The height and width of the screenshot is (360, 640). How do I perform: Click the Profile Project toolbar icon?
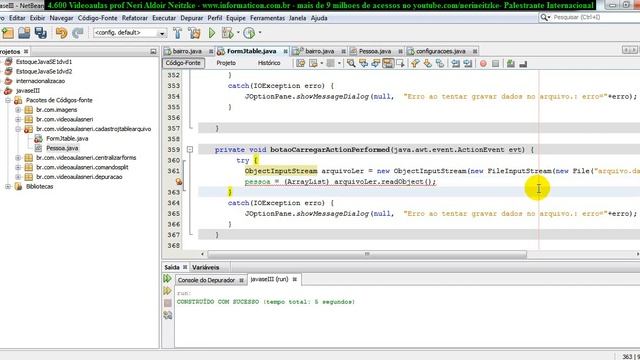tap(249, 33)
